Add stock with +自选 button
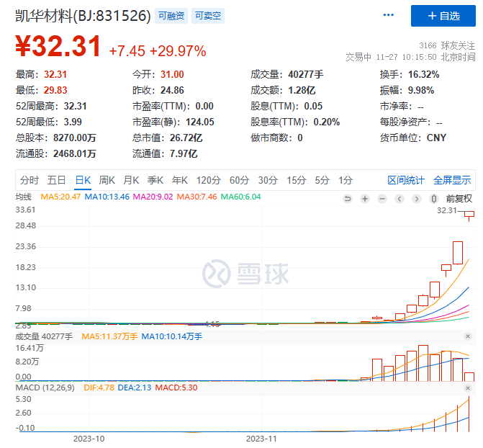The height and width of the screenshot is (448, 483). click(x=443, y=16)
